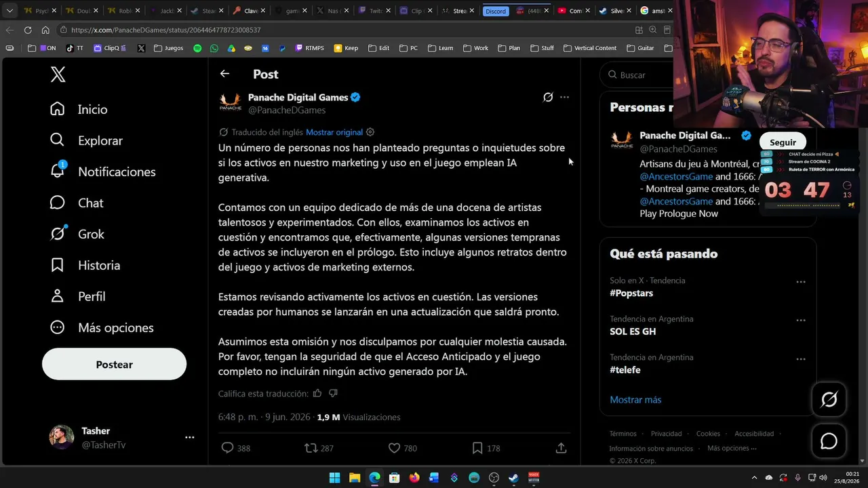Go to the Perfil profile page
The image size is (868, 488).
coord(77,296)
